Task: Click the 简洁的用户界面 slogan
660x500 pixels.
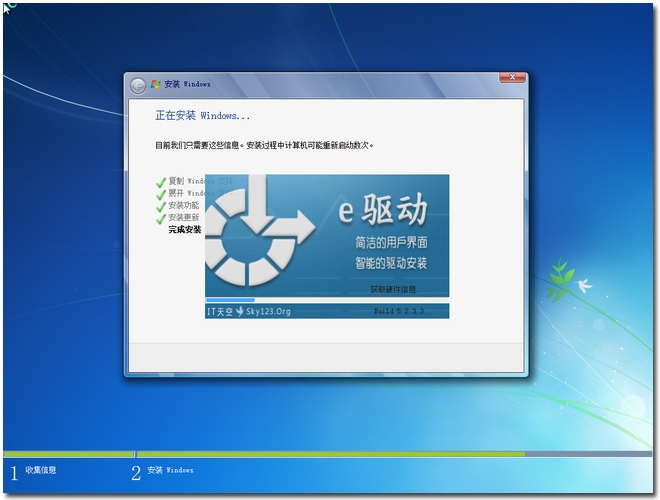Action: pyautogui.click(x=391, y=242)
